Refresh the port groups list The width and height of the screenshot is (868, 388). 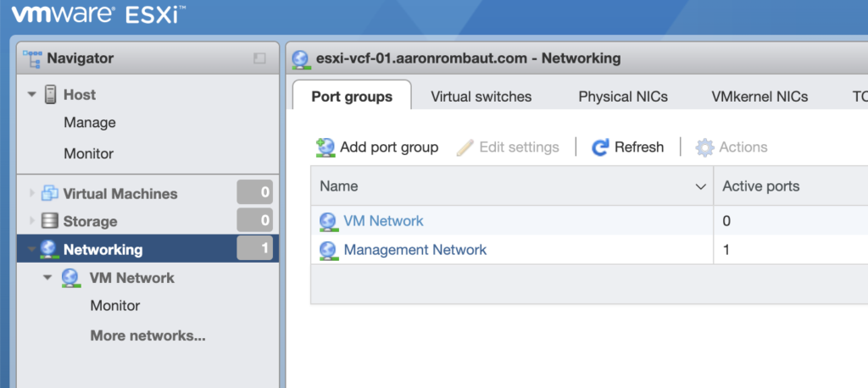pos(628,147)
